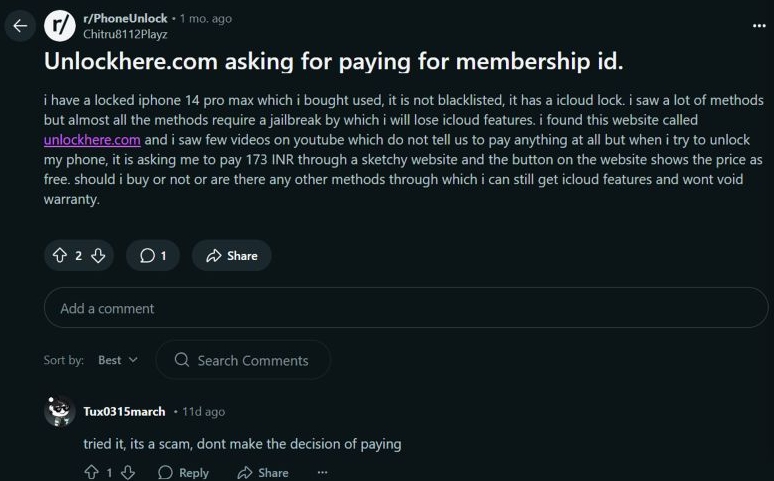The height and width of the screenshot is (481, 774).
Task: Open comment's more options ellipsis
Action: [x=322, y=473]
